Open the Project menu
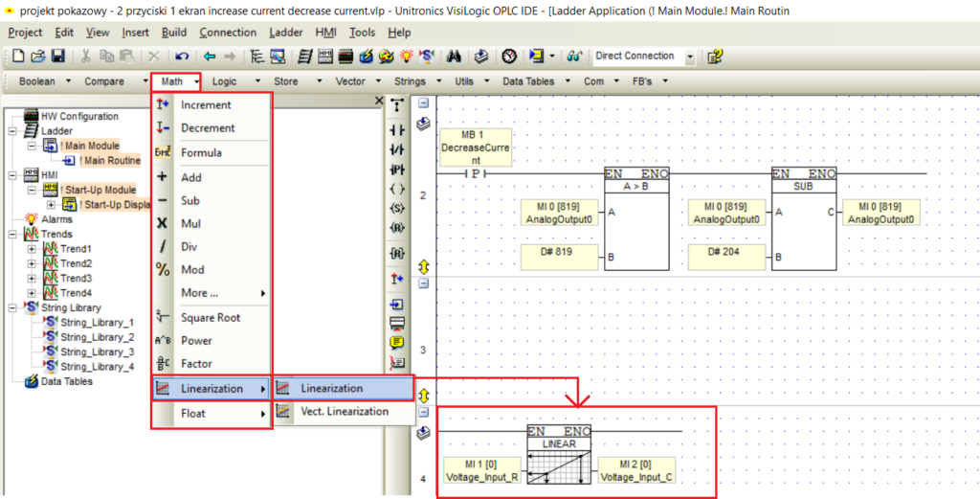The image size is (980, 499). click(x=25, y=33)
